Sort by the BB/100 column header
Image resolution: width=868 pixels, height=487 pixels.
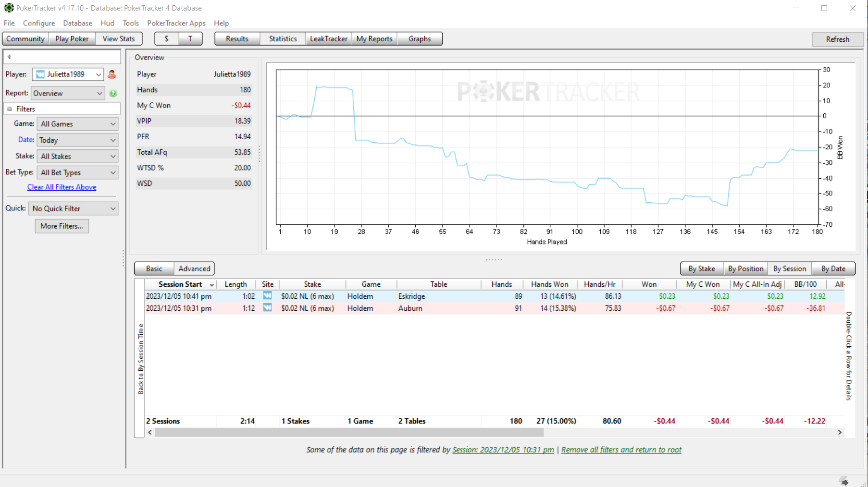coord(806,284)
